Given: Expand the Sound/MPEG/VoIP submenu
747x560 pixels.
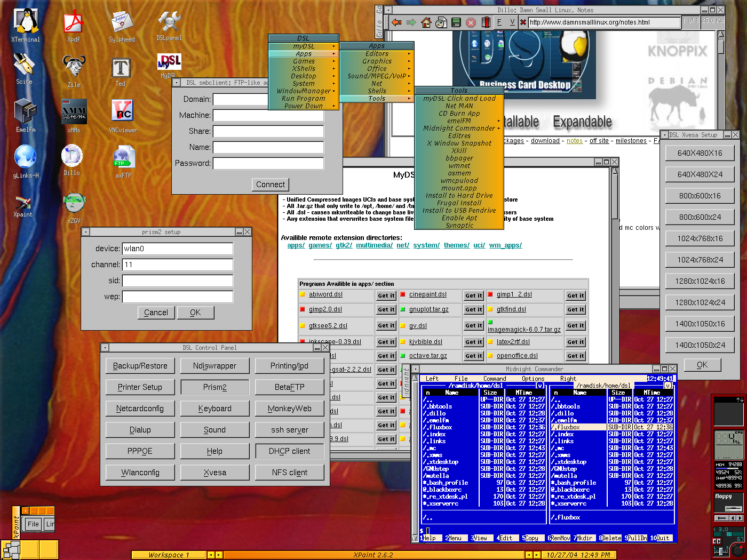Looking at the screenshot, I should (x=377, y=76).
